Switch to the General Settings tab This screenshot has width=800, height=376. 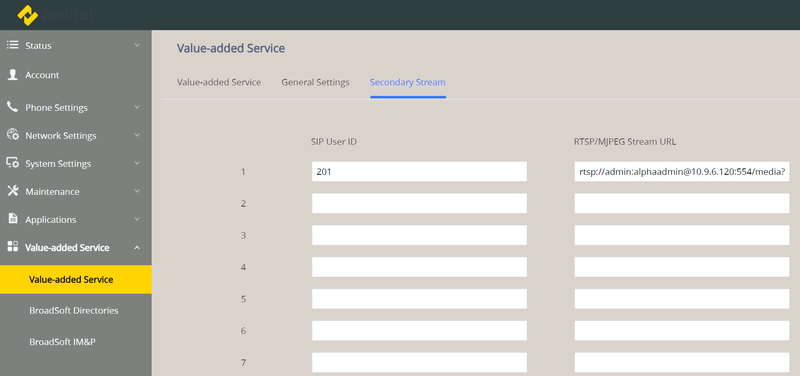[315, 82]
